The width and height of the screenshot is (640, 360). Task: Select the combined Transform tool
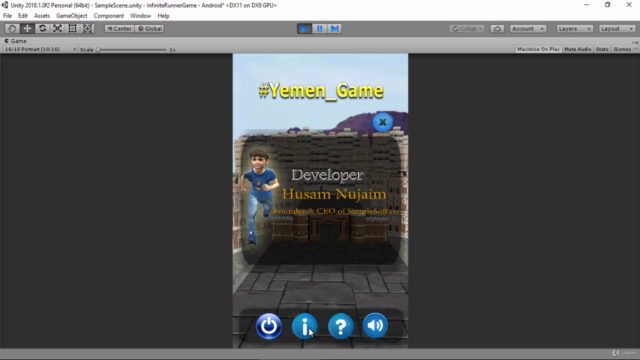[x=88, y=29]
